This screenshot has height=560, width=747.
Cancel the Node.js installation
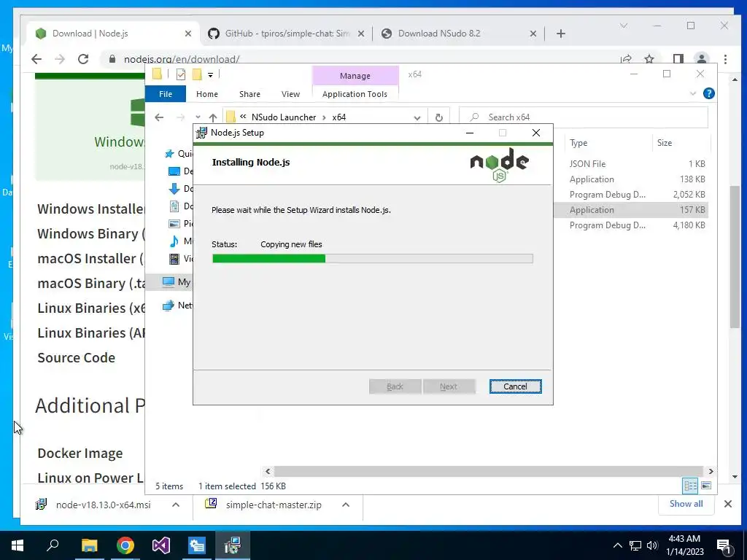[515, 386]
